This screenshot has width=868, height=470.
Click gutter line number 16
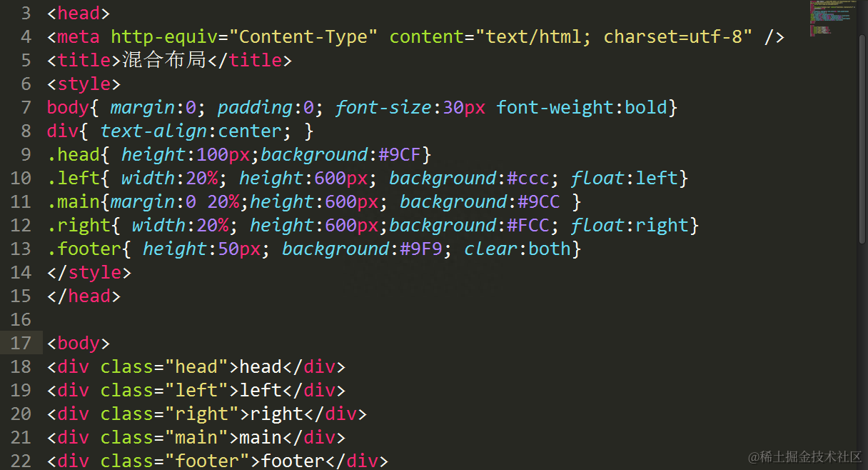pyautogui.click(x=21, y=319)
